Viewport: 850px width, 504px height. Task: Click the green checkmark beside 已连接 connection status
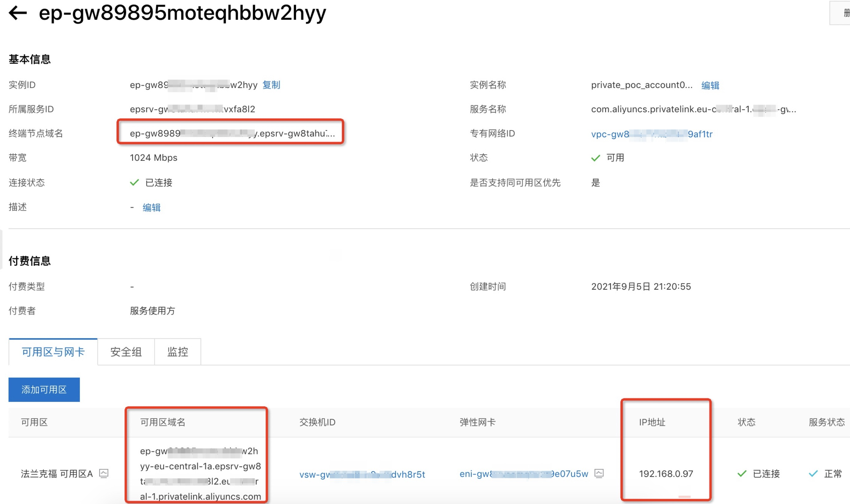[134, 183]
